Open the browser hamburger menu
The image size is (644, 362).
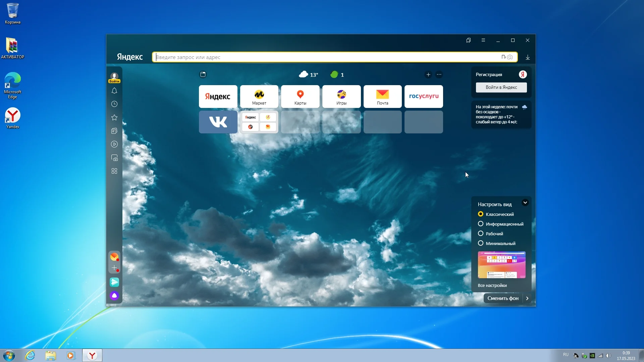pyautogui.click(x=483, y=40)
